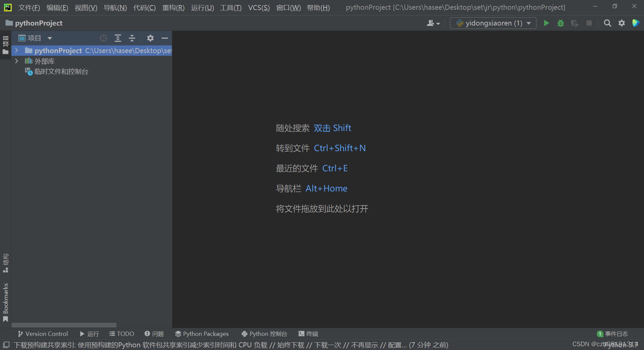Click horizontal scrollbar in project panel
Screen dimensions: 644x350
pyautogui.click(x=64, y=325)
